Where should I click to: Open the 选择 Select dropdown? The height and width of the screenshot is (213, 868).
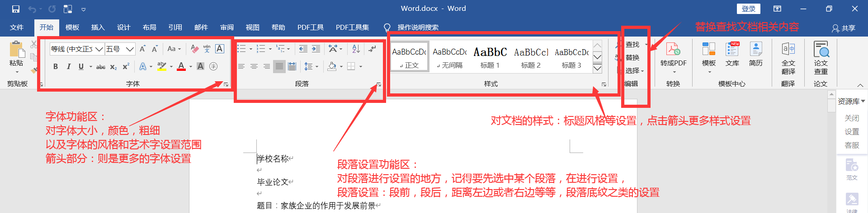[635, 71]
